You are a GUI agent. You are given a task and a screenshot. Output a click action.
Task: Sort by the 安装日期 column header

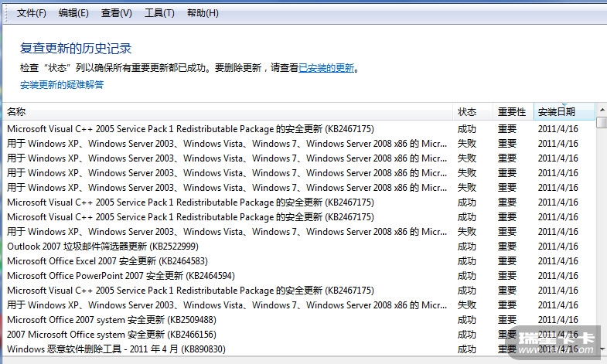point(564,112)
